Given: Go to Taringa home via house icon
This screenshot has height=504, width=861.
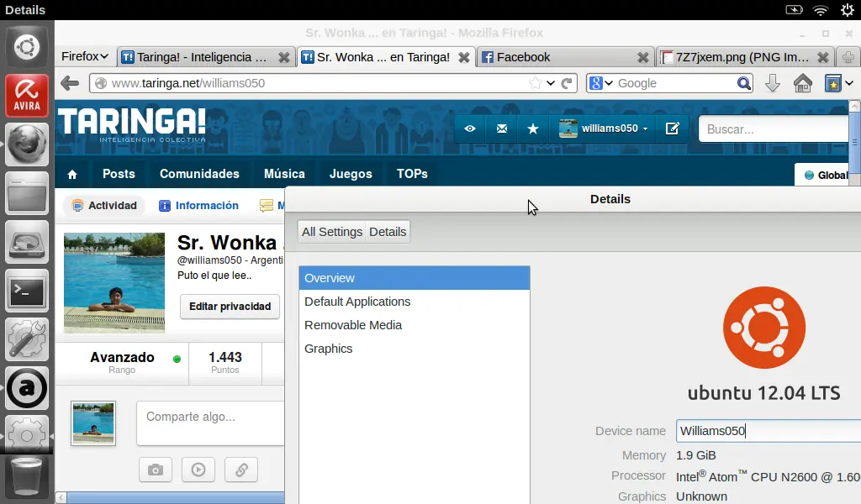Looking at the screenshot, I should coord(72,175).
